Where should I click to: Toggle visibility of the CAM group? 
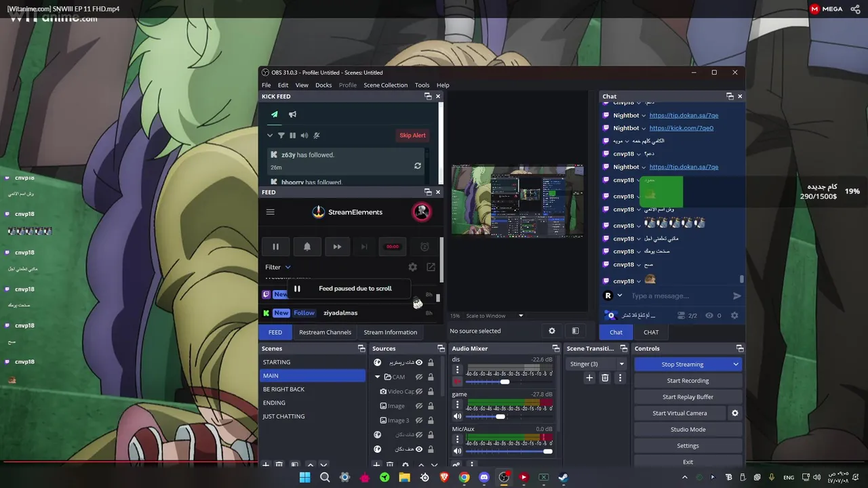point(419,377)
